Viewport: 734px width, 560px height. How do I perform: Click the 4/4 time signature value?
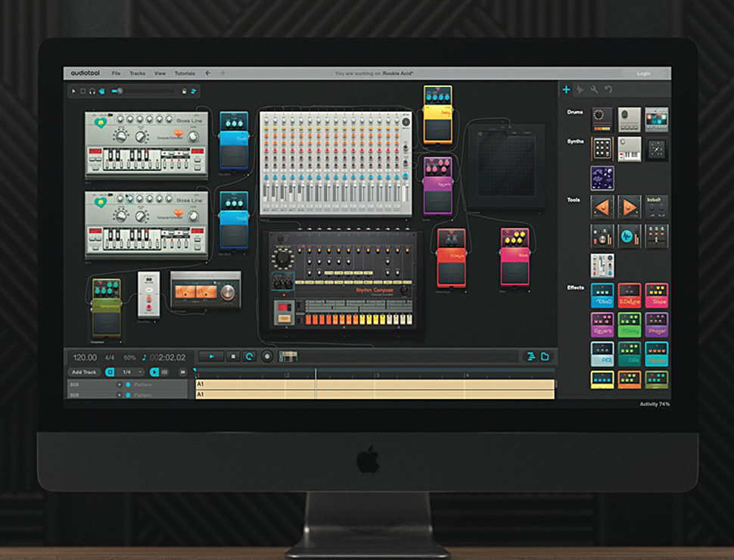pyautogui.click(x=110, y=358)
